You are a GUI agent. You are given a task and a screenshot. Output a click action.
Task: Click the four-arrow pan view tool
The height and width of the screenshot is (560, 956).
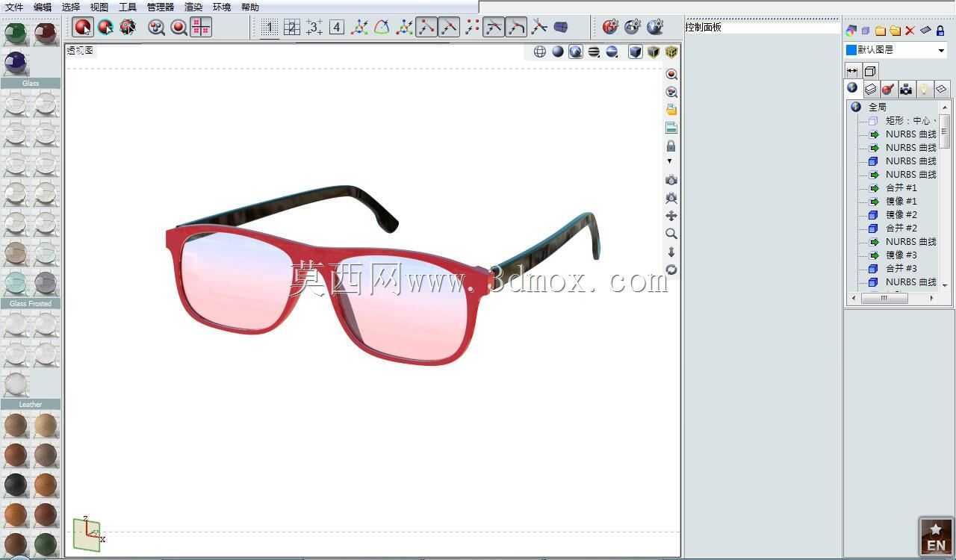[671, 216]
